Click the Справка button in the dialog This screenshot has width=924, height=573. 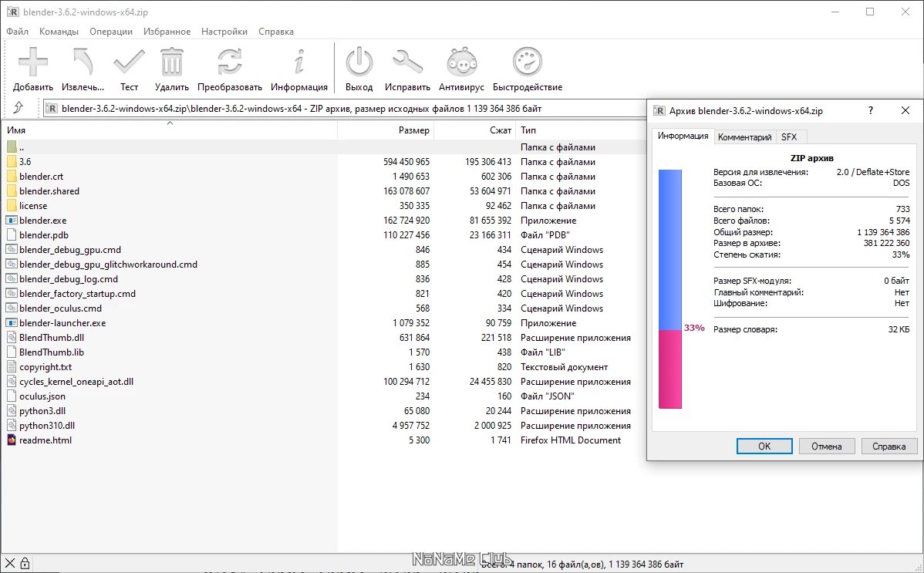(x=889, y=447)
